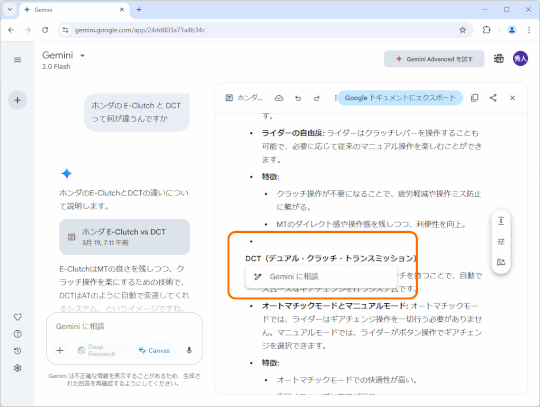Click the blue Gemini sparkle response icon
Screen dimensions: 540x407
[67, 174]
